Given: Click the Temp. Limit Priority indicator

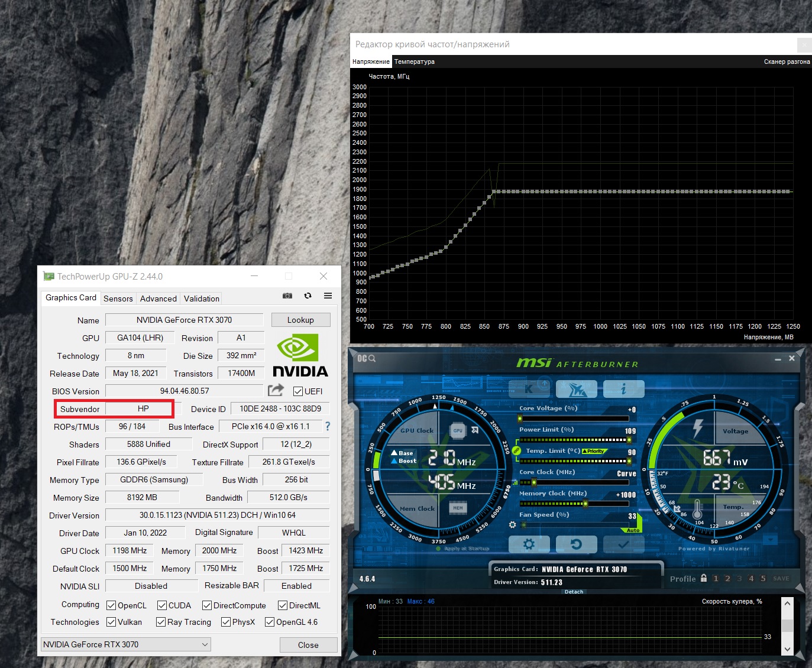Looking at the screenshot, I should 594,451.
